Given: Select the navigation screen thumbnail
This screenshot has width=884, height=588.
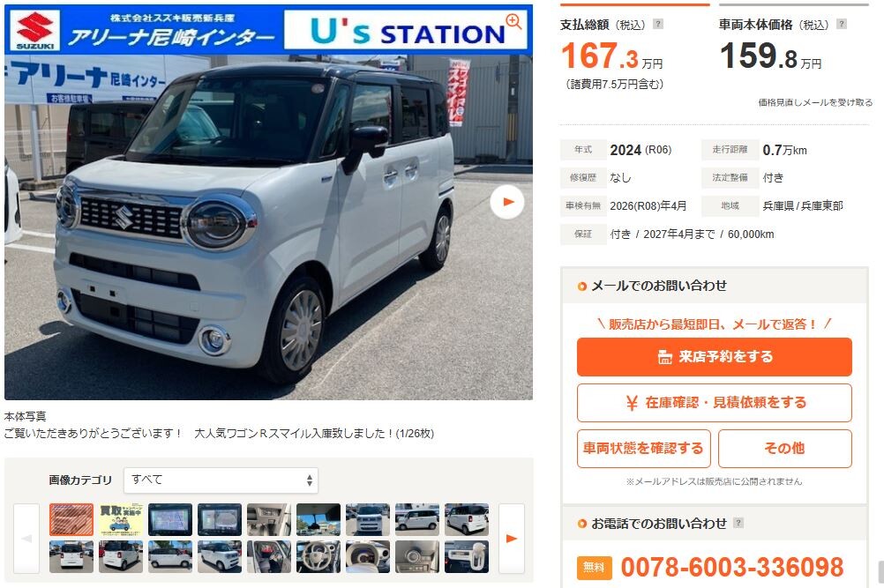Looking at the screenshot, I should pyautogui.click(x=170, y=519).
